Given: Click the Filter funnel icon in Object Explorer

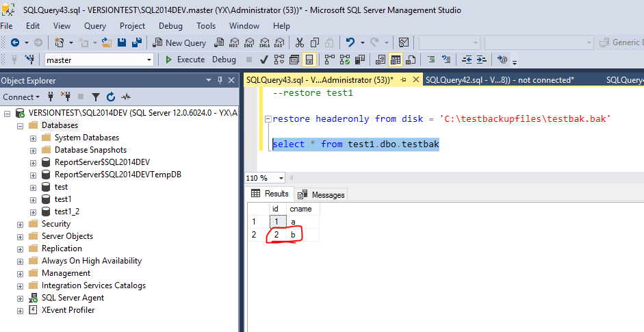Looking at the screenshot, I should tap(96, 97).
